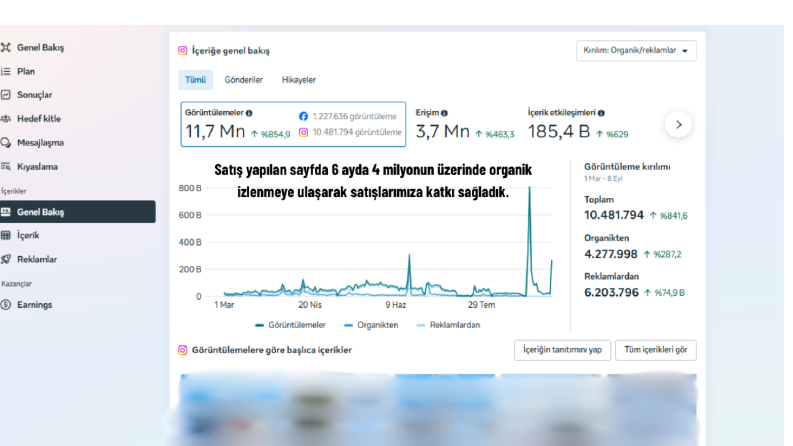Click the Reklamlar rocket icon

[6, 259]
